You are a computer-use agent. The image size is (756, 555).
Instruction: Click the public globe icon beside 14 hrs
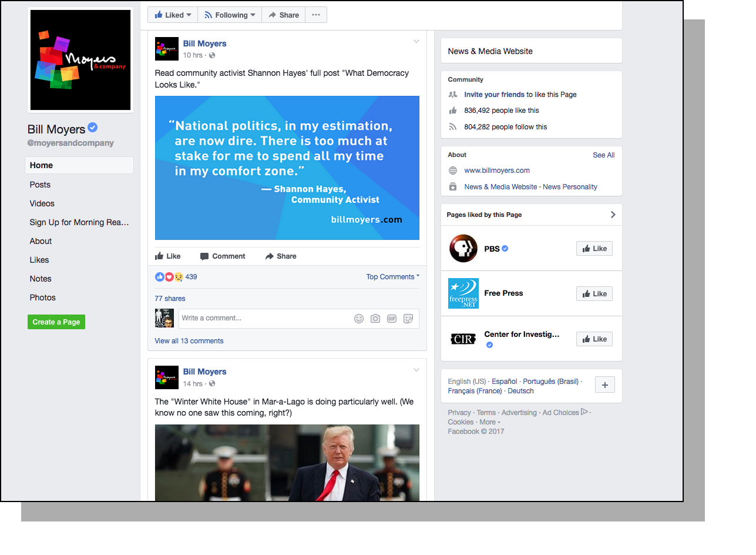[212, 383]
